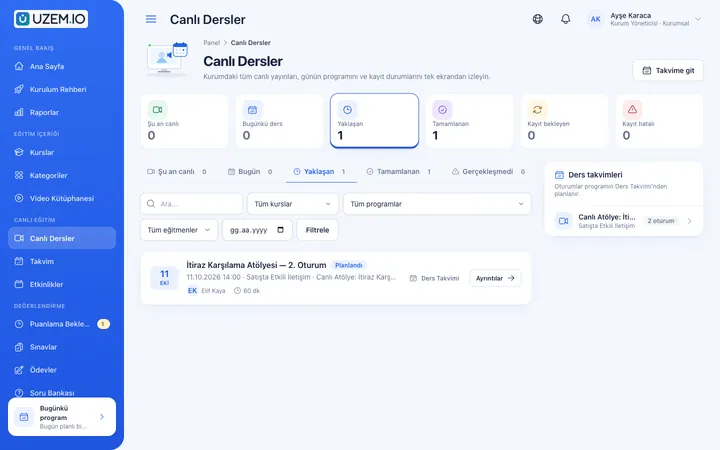Click the Ders Takvimi link in lesson row

pos(434,278)
